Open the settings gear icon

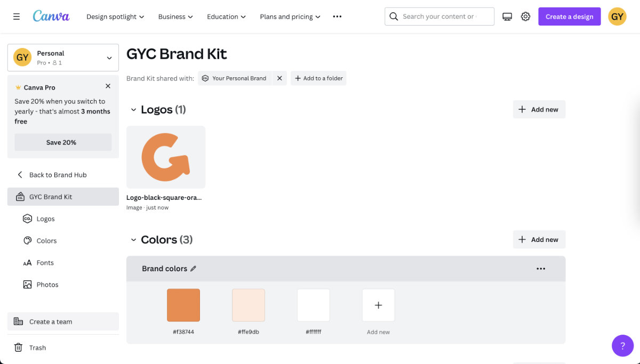click(x=525, y=17)
